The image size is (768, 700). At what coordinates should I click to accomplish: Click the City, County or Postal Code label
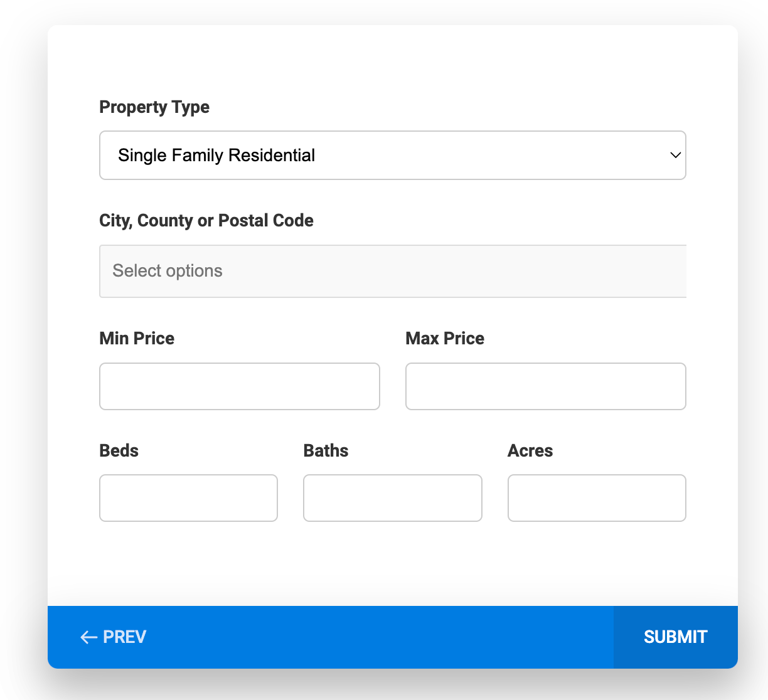point(206,221)
